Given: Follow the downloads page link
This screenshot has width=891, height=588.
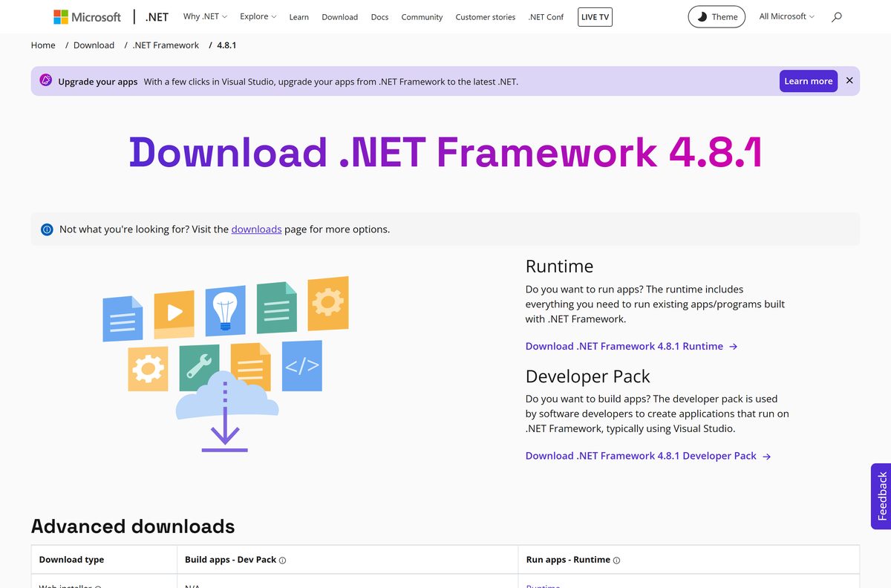Looking at the screenshot, I should pos(256,229).
